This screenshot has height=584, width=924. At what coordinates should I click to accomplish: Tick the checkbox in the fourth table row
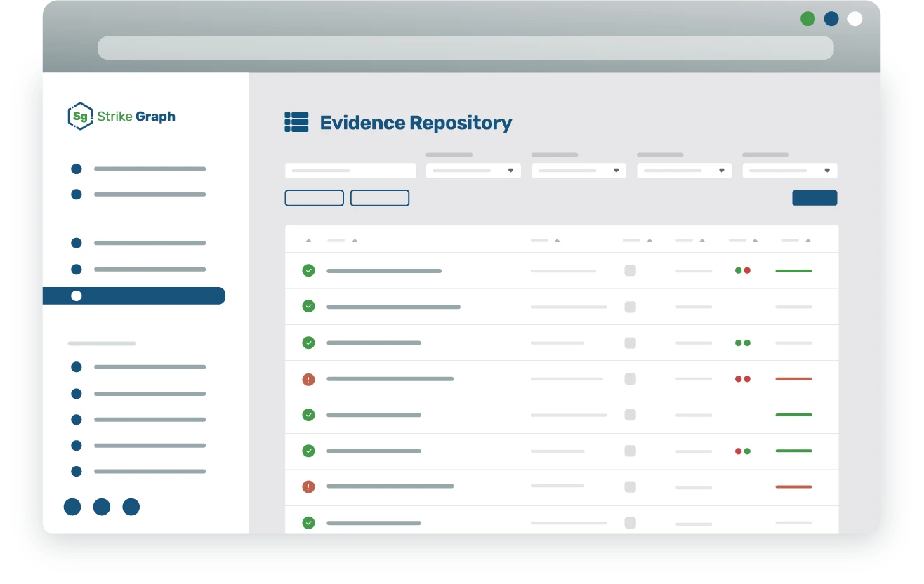[x=629, y=379]
